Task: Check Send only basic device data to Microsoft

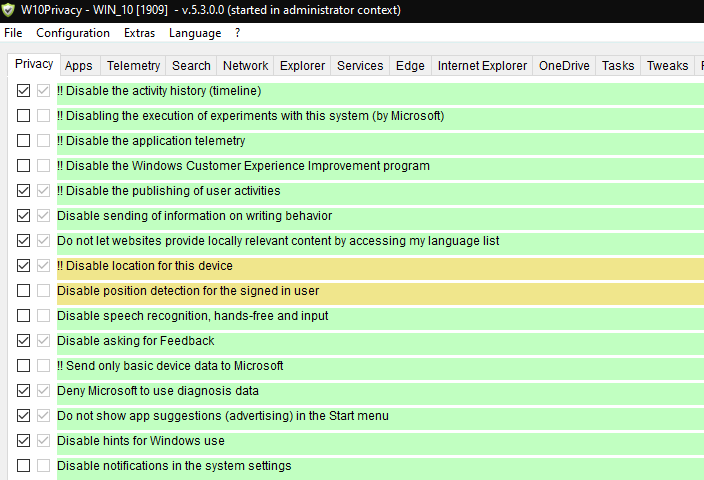Action: point(23,366)
